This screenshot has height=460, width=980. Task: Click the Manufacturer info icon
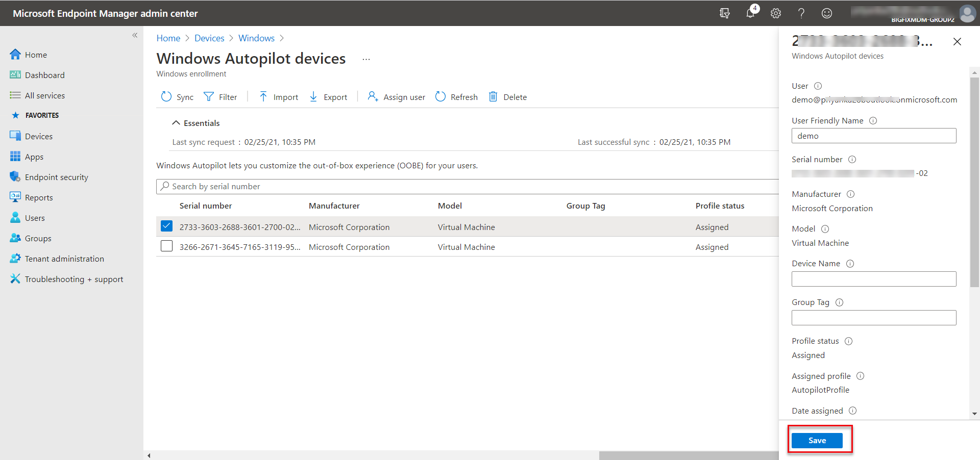pos(850,194)
